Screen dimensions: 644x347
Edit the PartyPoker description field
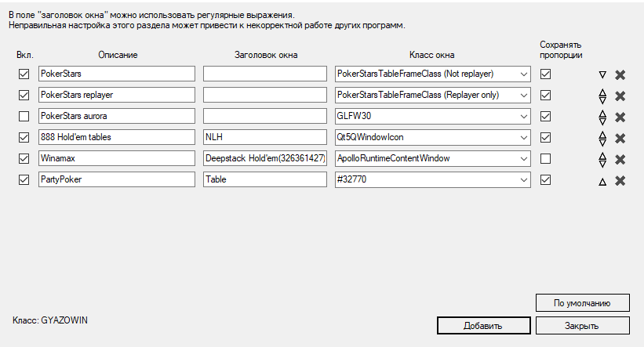[117, 179]
